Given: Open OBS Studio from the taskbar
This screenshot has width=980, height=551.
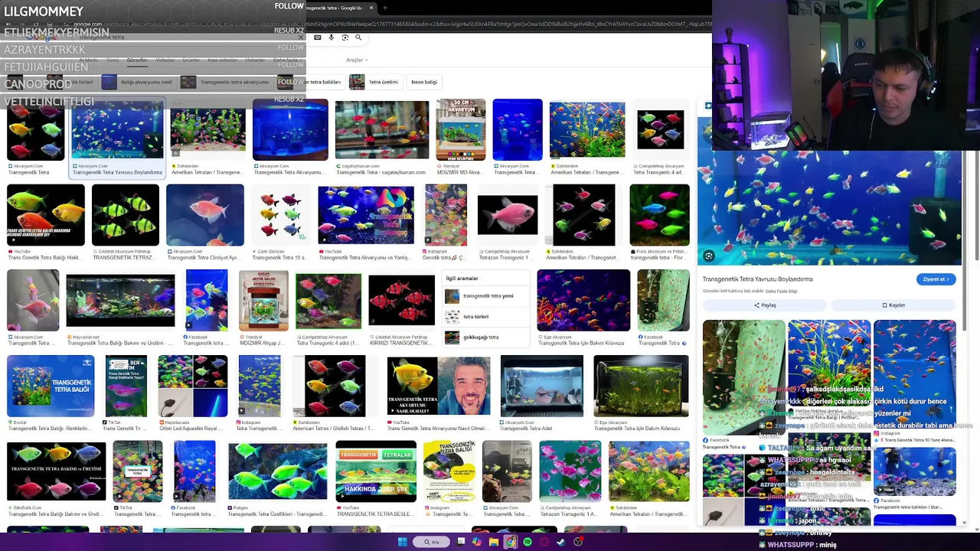Looking at the screenshot, I should (x=578, y=542).
